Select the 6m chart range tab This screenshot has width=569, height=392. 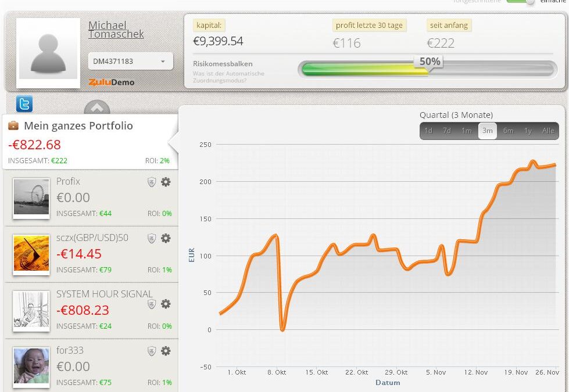click(509, 131)
